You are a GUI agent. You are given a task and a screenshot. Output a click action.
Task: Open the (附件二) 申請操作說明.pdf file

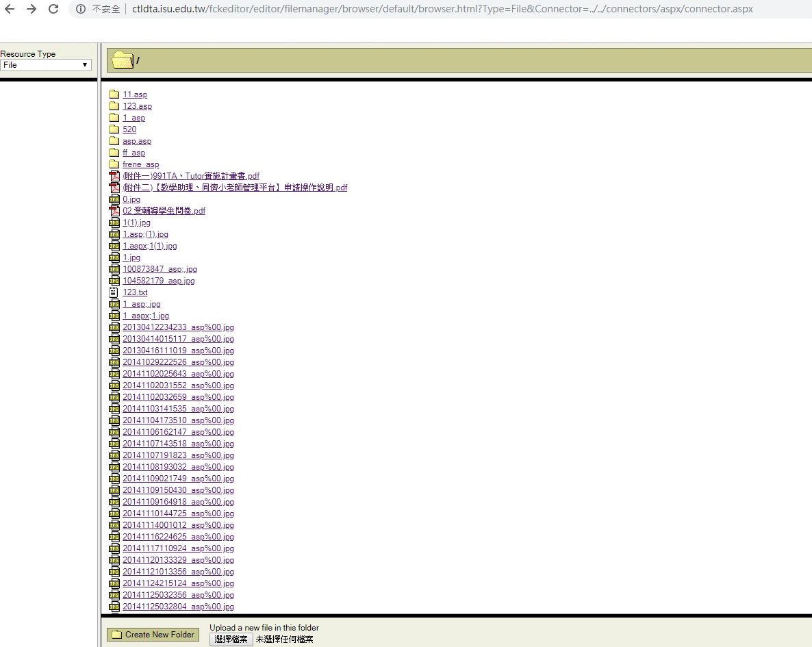coord(235,188)
